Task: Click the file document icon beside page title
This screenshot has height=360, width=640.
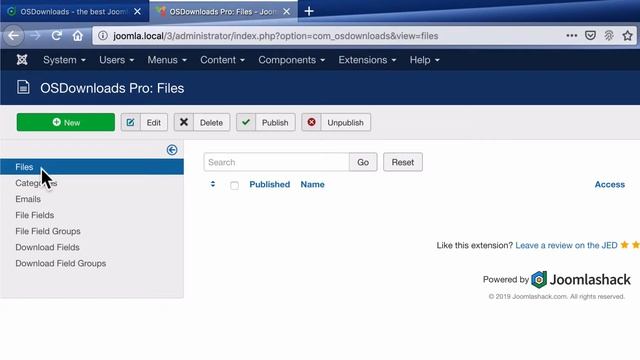Action: 23,87
